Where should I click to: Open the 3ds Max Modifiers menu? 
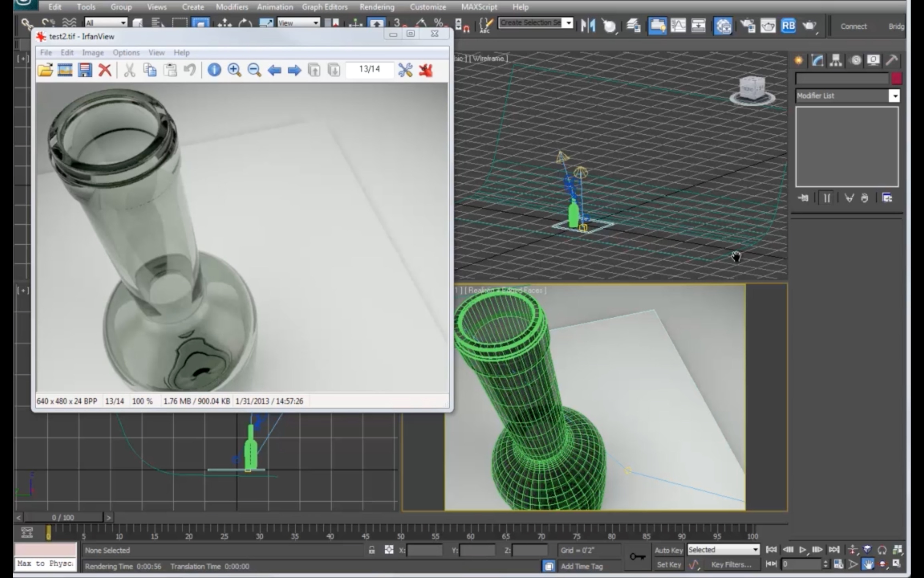pyautogui.click(x=232, y=7)
